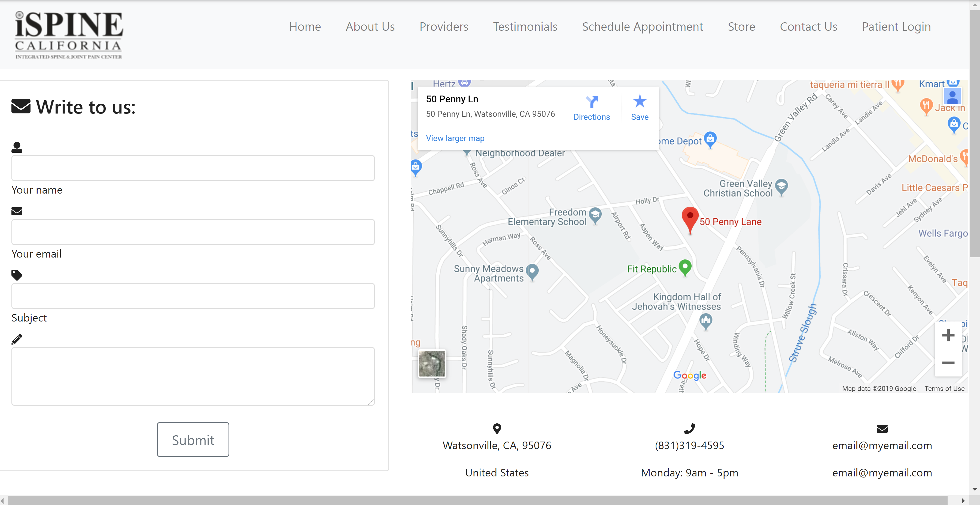Screen dimensions: 980x505
Task: Open View larger map link
Action: click(x=455, y=138)
